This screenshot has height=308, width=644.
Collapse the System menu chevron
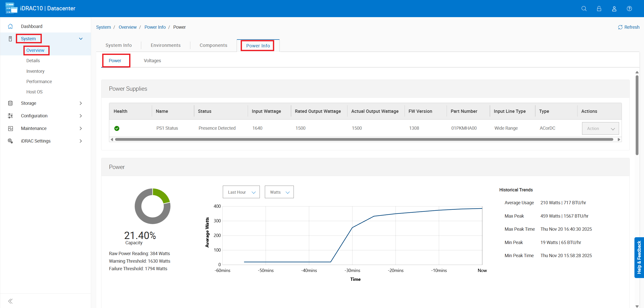81,39
